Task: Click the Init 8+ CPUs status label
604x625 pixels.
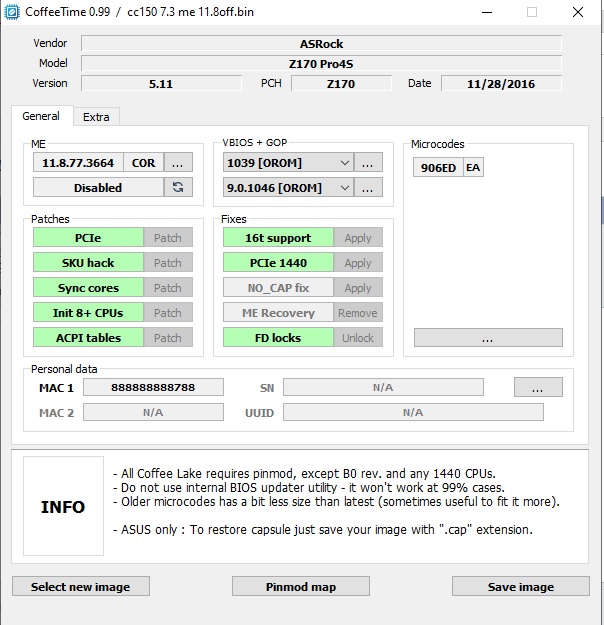Action: pos(88,312)
